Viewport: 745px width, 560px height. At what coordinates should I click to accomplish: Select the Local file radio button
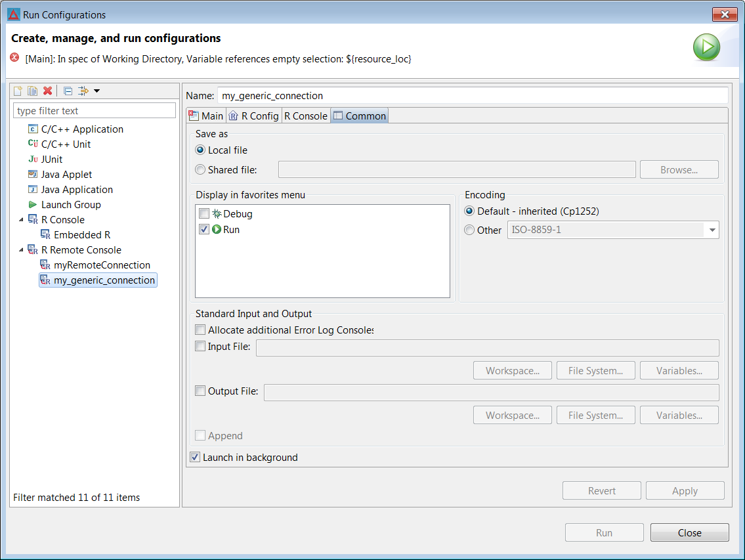coord(200,150)
